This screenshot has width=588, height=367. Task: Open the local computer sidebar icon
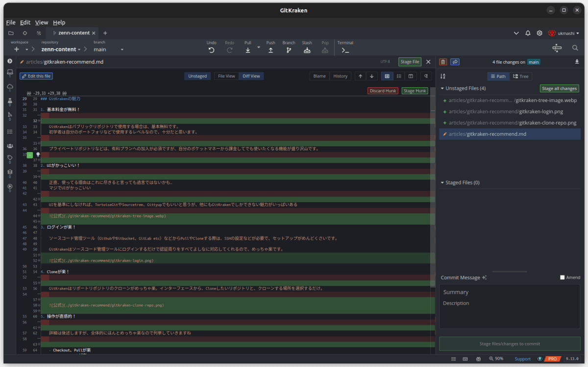[x=10, y=73]
